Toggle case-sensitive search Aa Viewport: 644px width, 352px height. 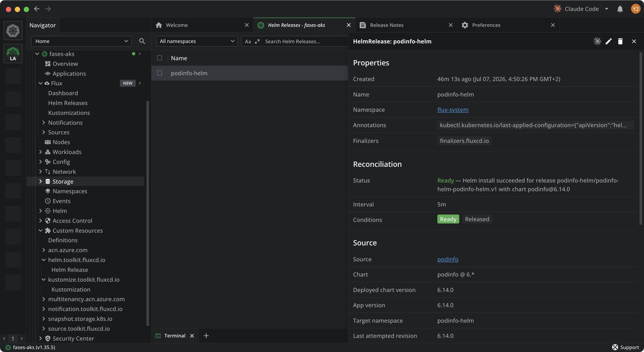click(x=248, y=42)
